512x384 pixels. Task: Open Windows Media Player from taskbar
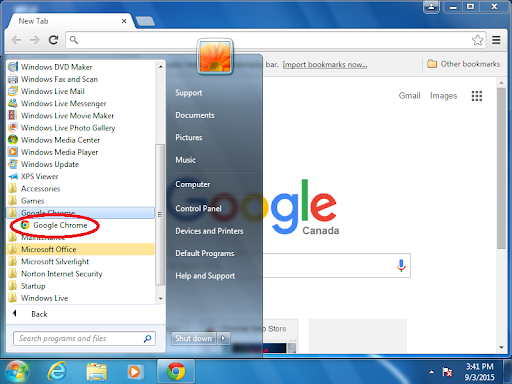tap(135, 371)
